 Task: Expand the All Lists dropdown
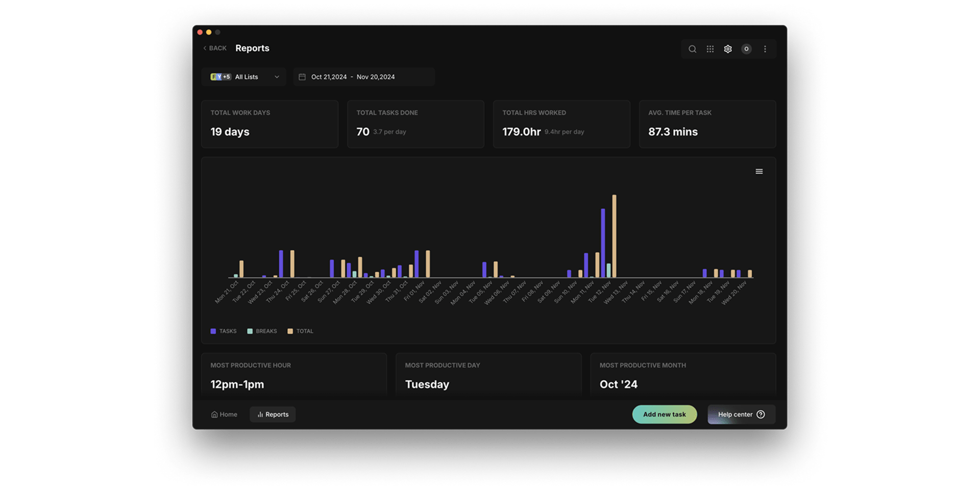244,77
